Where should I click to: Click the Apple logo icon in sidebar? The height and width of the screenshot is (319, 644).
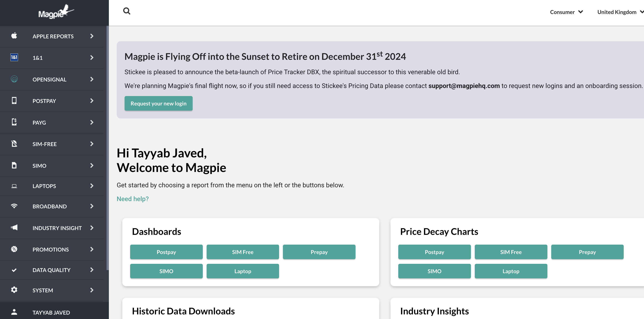click(14, 36)
